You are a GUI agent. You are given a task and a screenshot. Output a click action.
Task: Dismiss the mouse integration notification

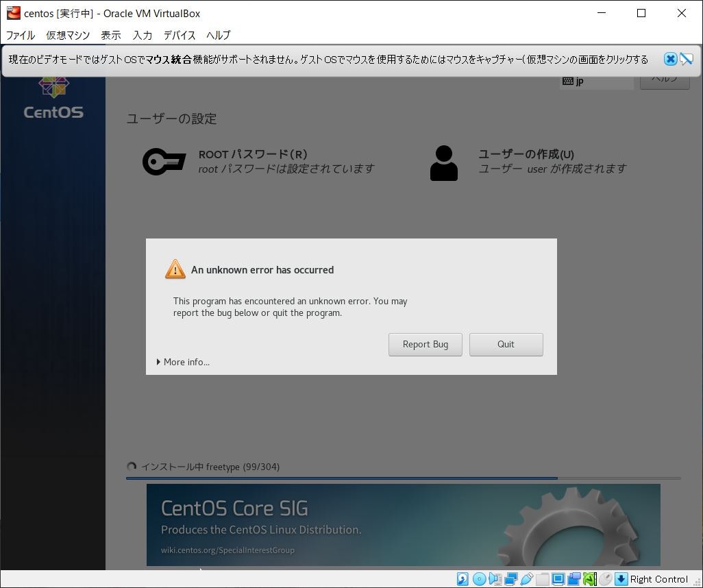(670, 59)
